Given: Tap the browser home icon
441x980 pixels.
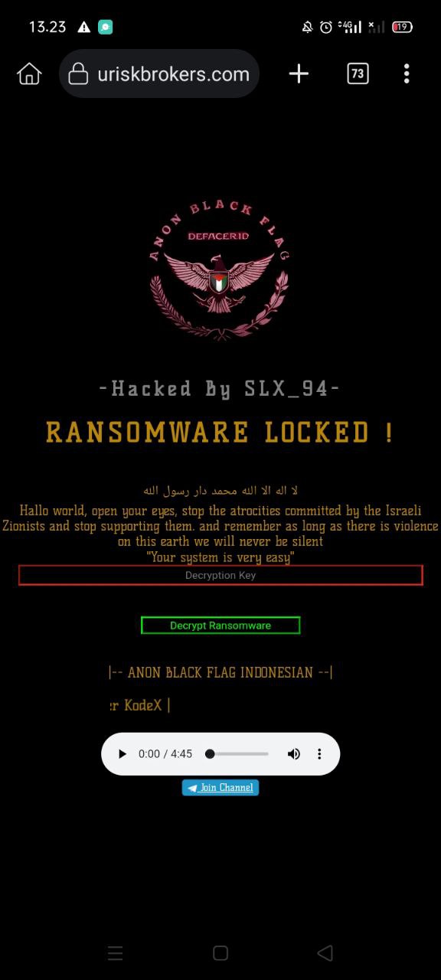Looking at the screenshot, I should [29, 73].
